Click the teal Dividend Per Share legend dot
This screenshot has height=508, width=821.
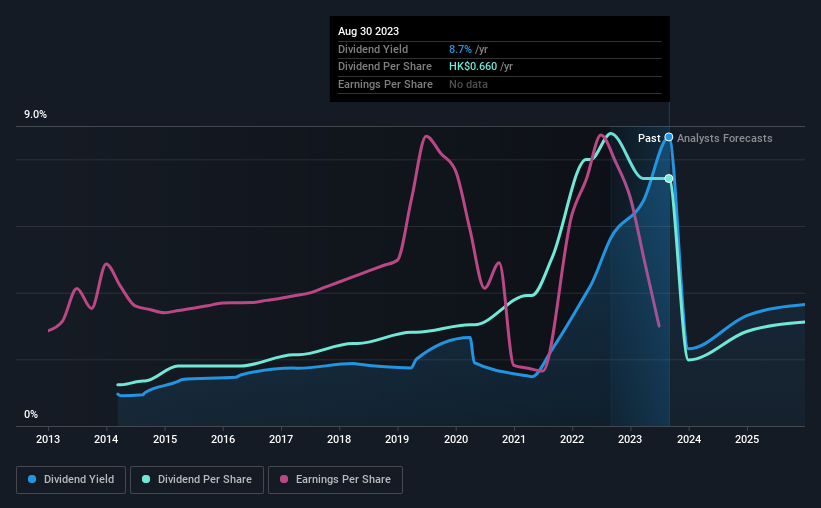pos(146,479)
